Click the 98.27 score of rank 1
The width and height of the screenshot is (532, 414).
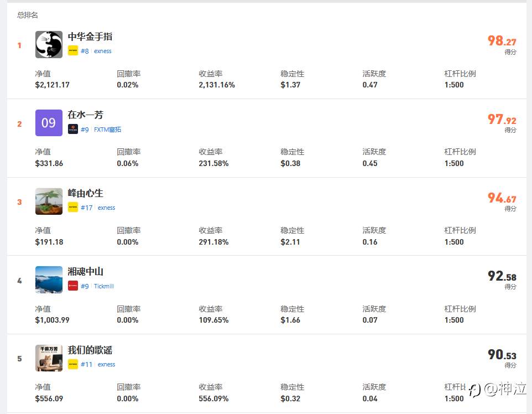tap(502, 41)
